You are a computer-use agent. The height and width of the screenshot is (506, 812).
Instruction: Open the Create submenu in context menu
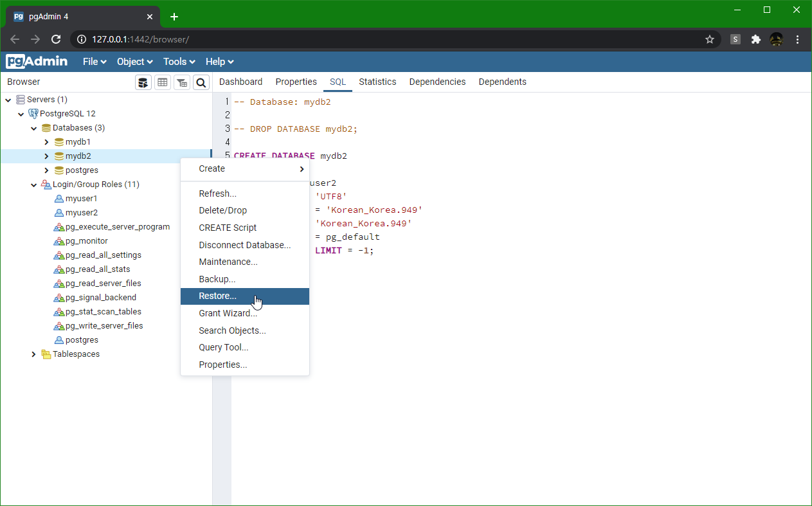[x=245, y=168]
